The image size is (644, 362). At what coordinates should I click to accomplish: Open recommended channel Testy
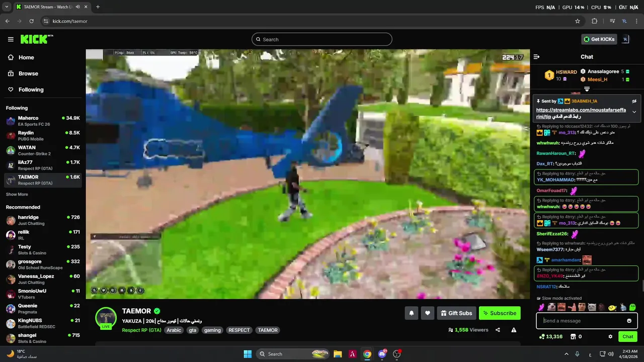(43, 249)
